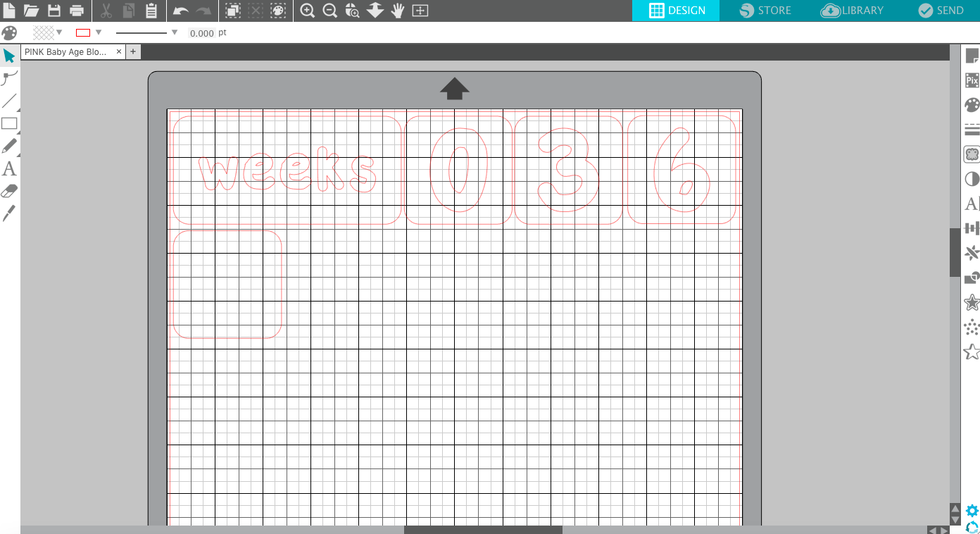Print the design

[77, 11]
